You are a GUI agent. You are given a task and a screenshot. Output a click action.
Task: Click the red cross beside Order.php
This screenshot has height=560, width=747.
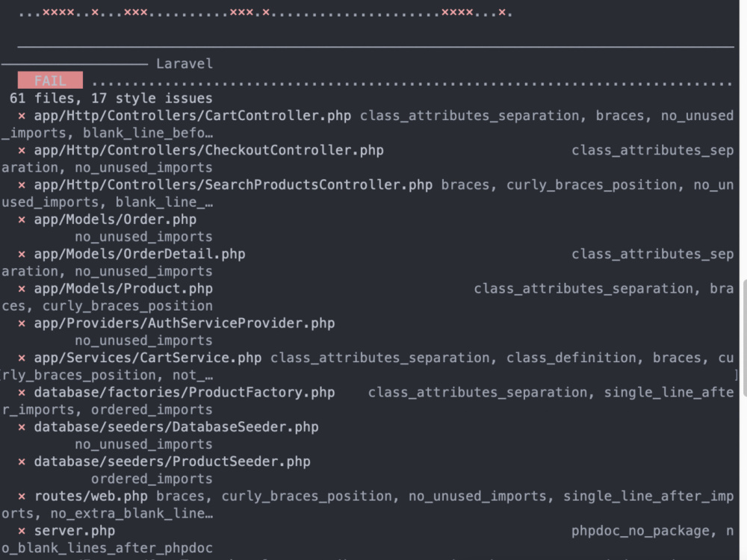pos(22,220)
